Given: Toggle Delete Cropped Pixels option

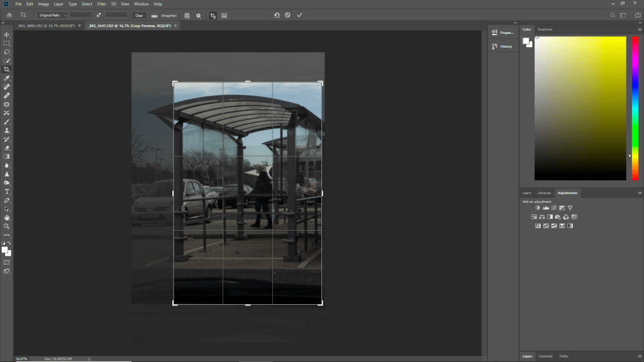Looking at the screenshot, I should tap(213, 15).
